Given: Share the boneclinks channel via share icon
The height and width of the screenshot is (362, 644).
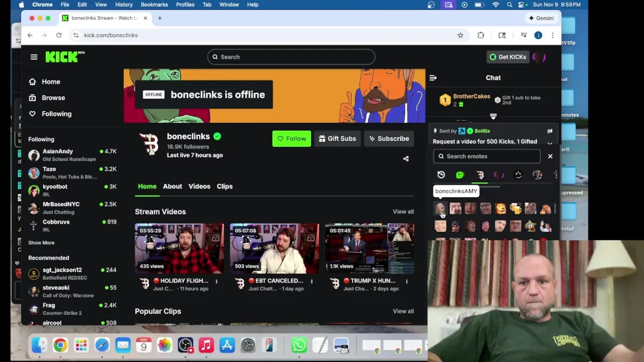Looking at the screenshot, I should [x=406, y=159].
